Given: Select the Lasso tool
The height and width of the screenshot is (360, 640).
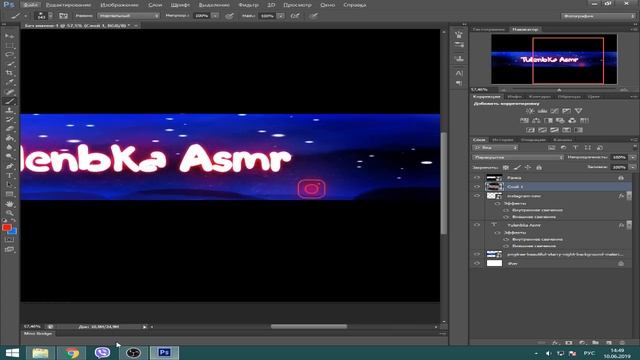Looking at the screenshot, I should click(x=9, y=55).
